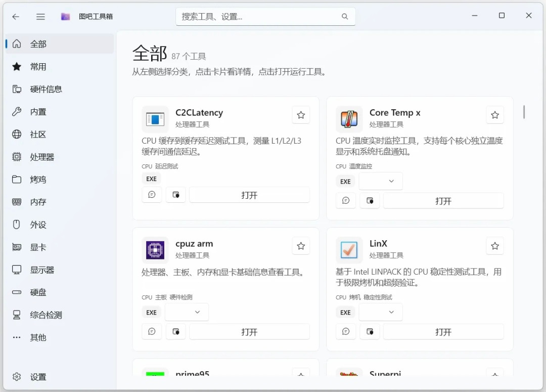546x392 pixels.
Task: Click the file location icon on LinX card
Action: pyautogui.click(x=370, y=331)
